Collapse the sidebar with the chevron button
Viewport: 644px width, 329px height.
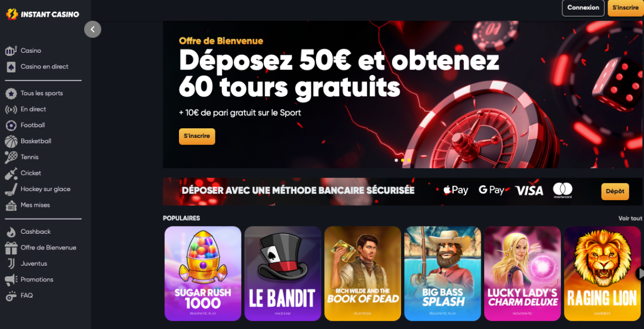(x=93, y=29)
